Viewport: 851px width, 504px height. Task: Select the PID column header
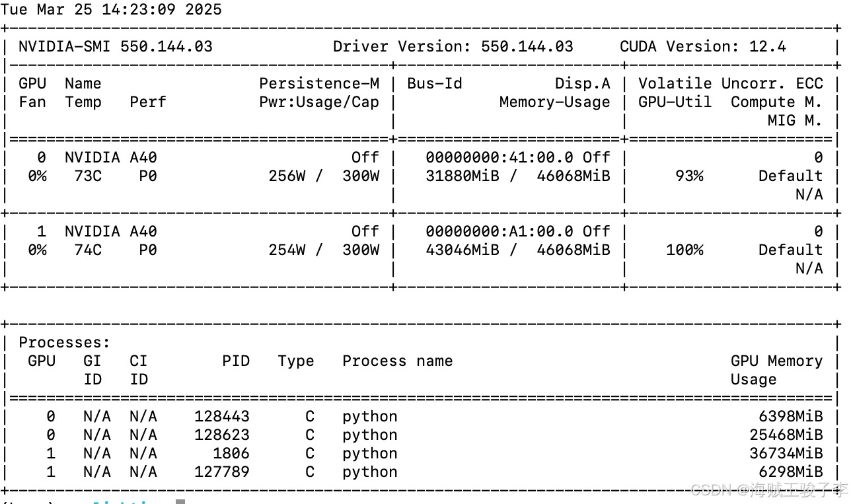(236, 361)
